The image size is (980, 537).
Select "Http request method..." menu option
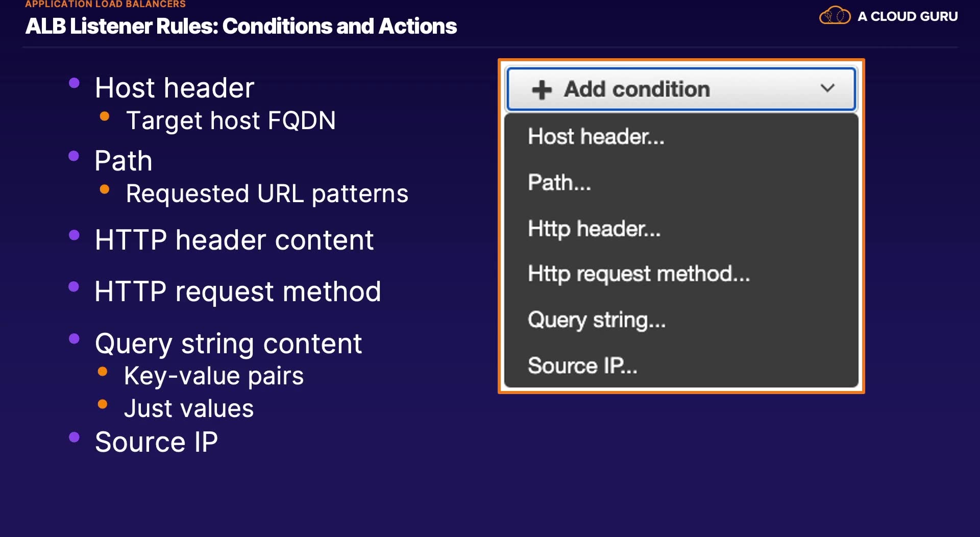639,274
